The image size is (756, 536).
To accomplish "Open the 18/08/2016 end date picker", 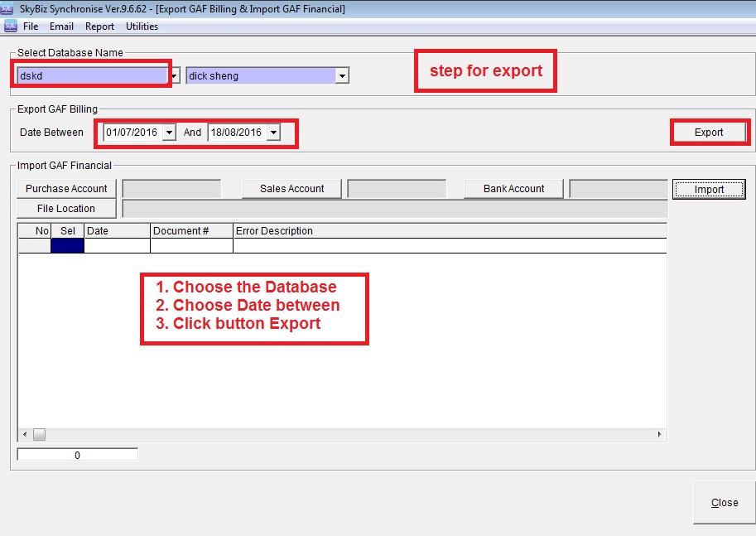I will [x=273, y=133].
